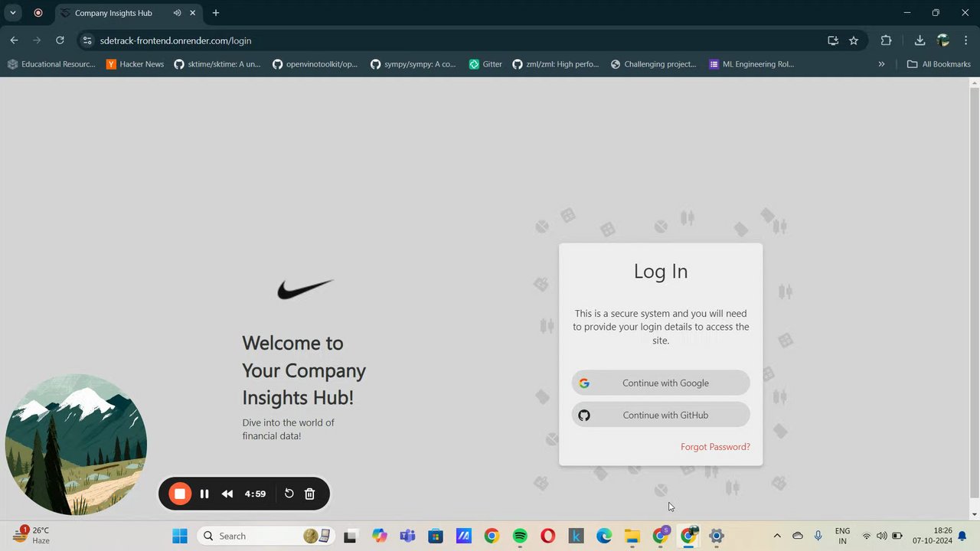Mute the Company Insights Hub tab audio

tap(178, 13)
